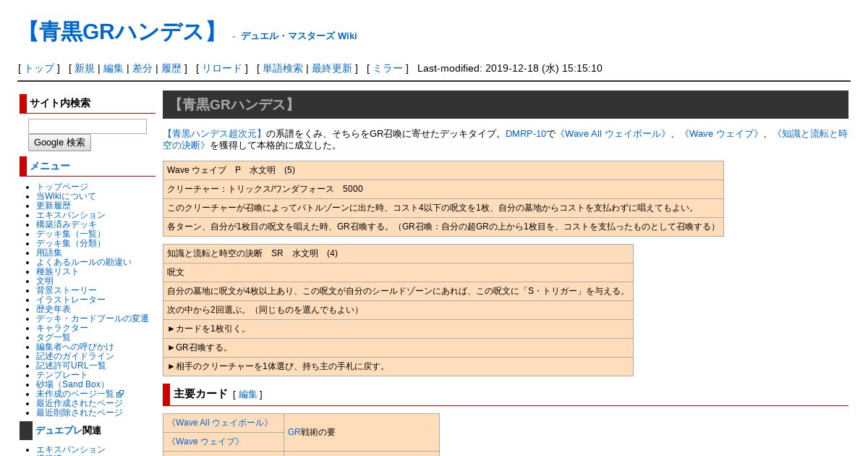
Task: Click リロード to reload the page
Action: click(x=222, y=68)
